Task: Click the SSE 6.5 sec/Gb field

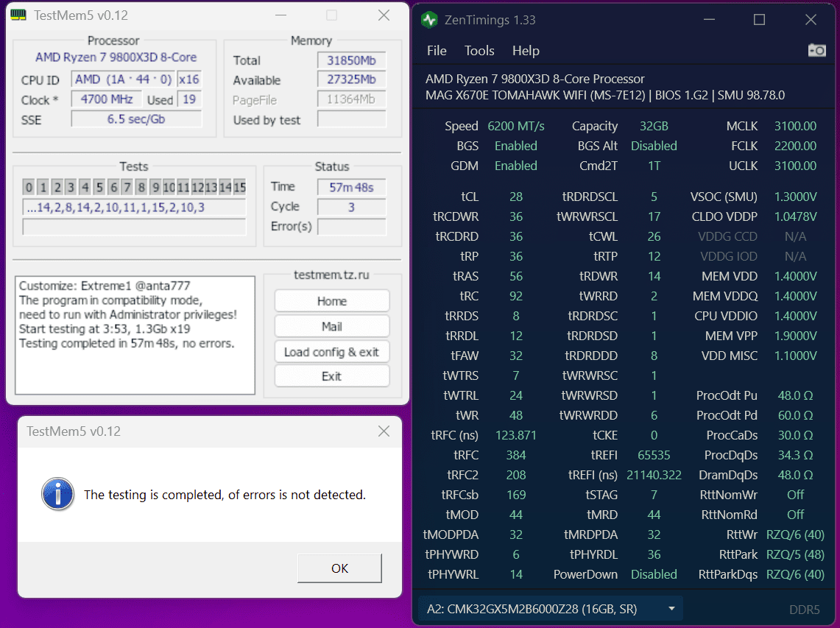Action: tap(136, 119)
